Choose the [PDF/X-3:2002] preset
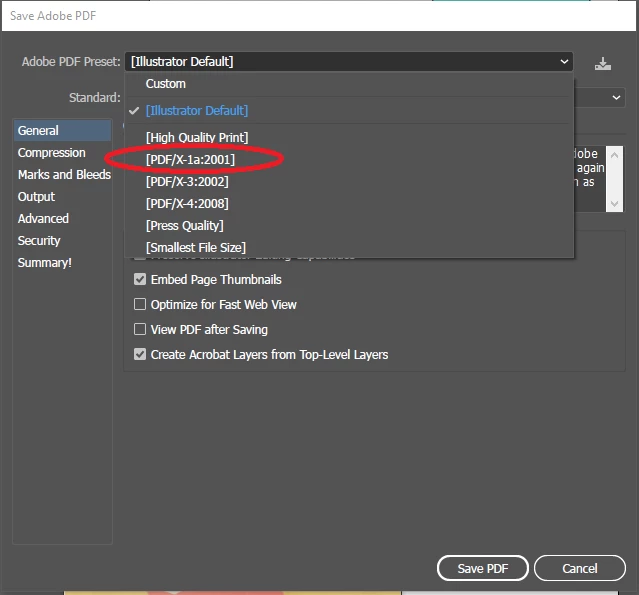The height and width of the screenshot is (595, 639). [x=349, y=181]
